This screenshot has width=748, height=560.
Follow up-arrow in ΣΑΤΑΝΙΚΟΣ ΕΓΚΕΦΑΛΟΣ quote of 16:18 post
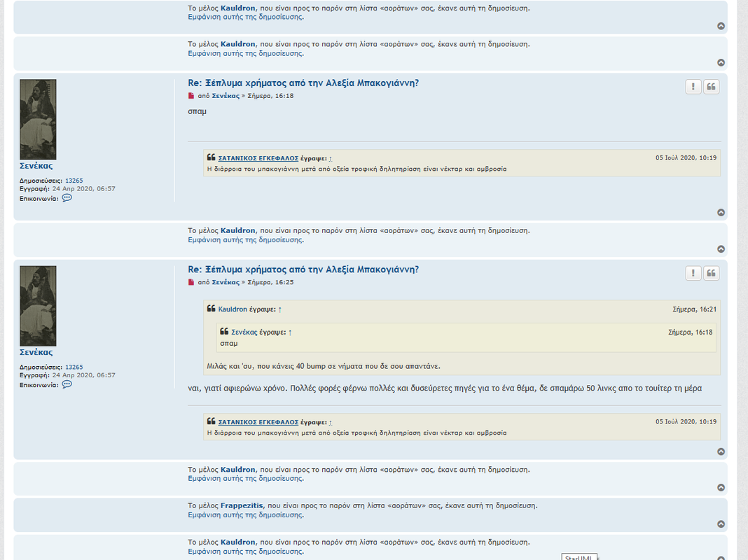point(331,158)
